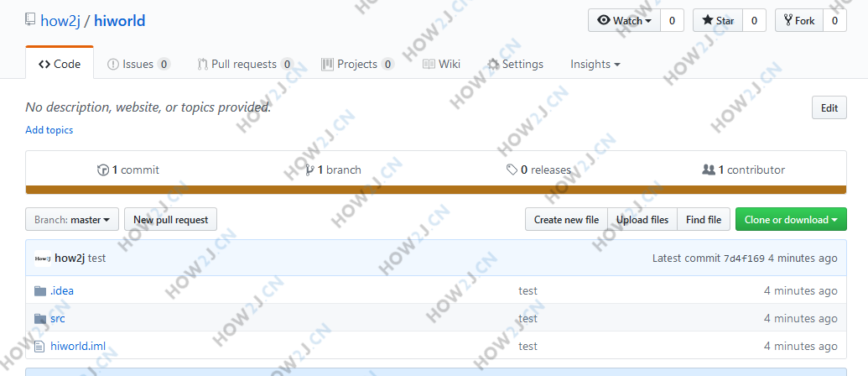The image size is (868, 376).
Task: Click the repository book icon beside how2j
Action: 30,20
